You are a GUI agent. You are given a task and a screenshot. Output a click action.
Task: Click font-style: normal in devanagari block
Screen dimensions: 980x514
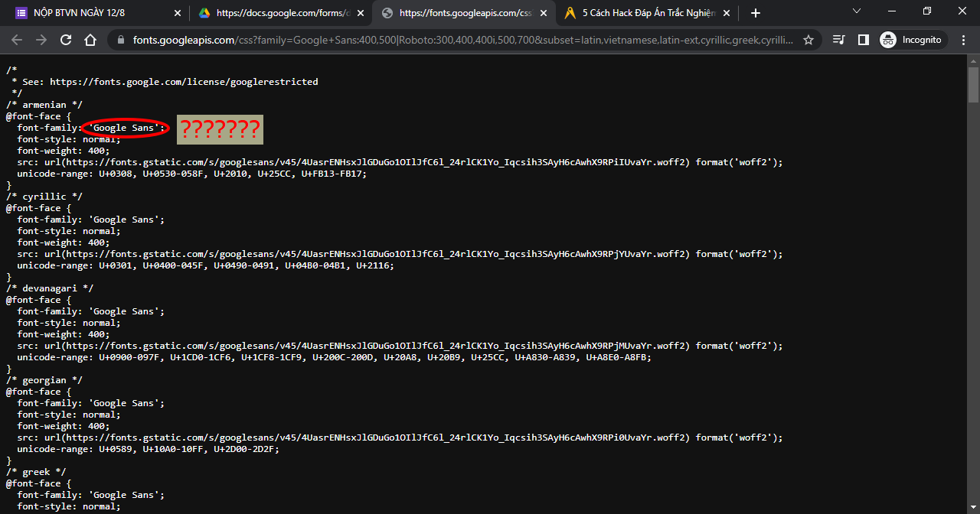click(69, 323)
